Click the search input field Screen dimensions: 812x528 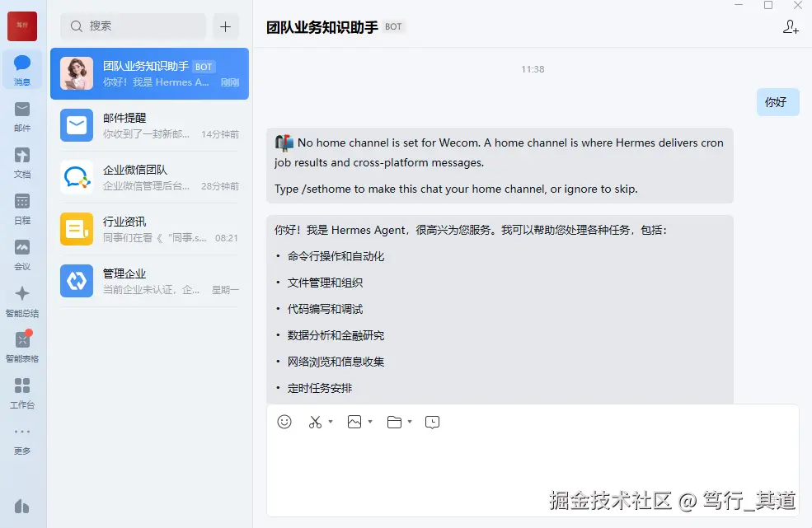(132, 26)
